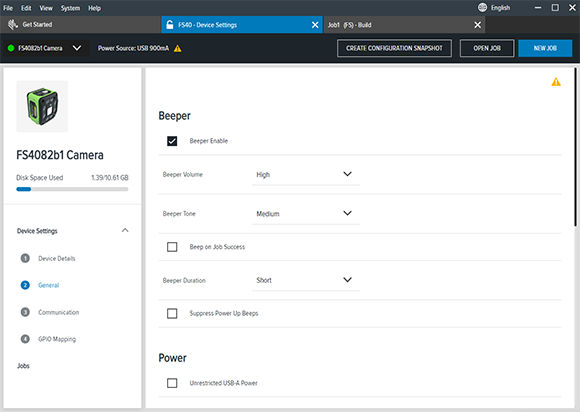Click the warning icon in settings panel
580x412 pixels.
tap(556, 82)
